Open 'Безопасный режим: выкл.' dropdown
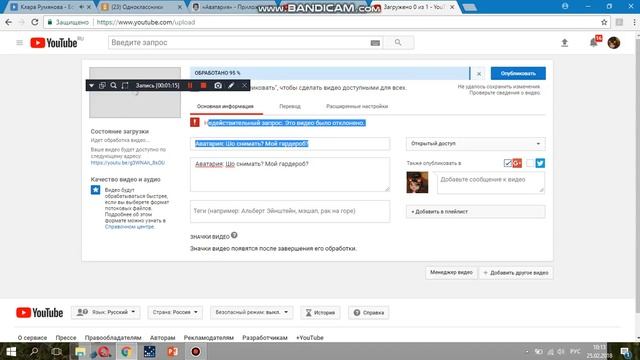Image resolution: width=640 pixels, height=360 pixels. click(x=251, y=312)
